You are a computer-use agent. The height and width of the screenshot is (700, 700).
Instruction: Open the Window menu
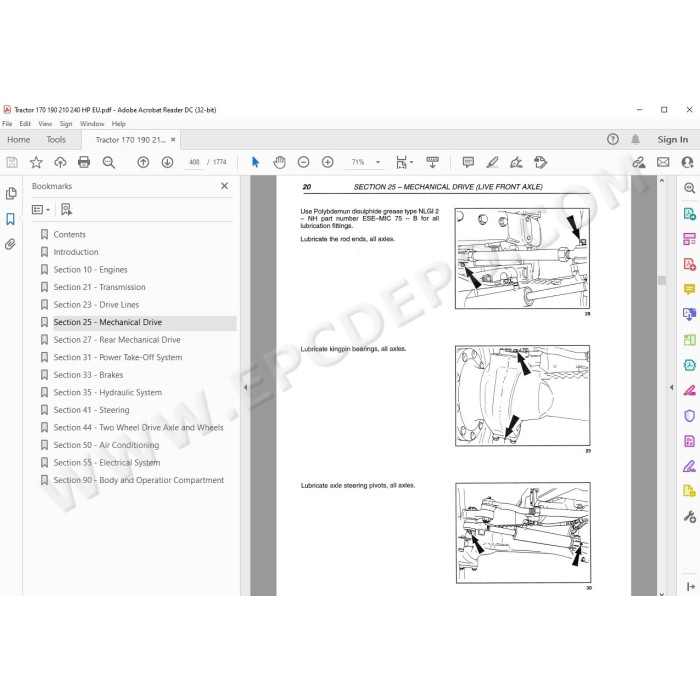pos(92,124)
